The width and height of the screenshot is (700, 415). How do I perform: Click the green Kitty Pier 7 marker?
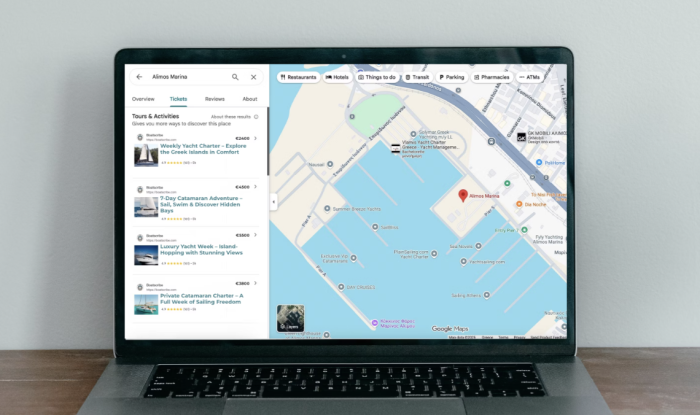click(x=524, y=230)
